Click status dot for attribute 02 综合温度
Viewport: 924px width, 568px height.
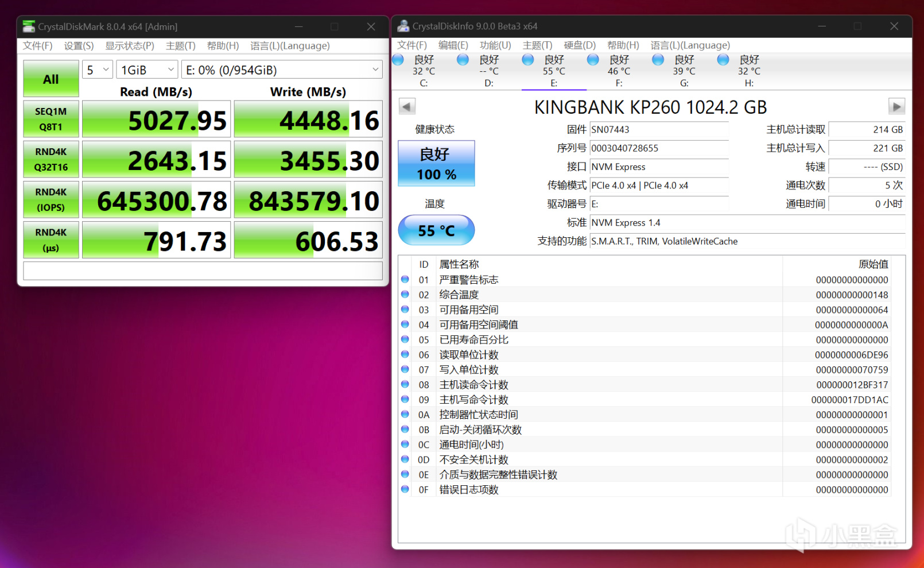click(405, 294)
